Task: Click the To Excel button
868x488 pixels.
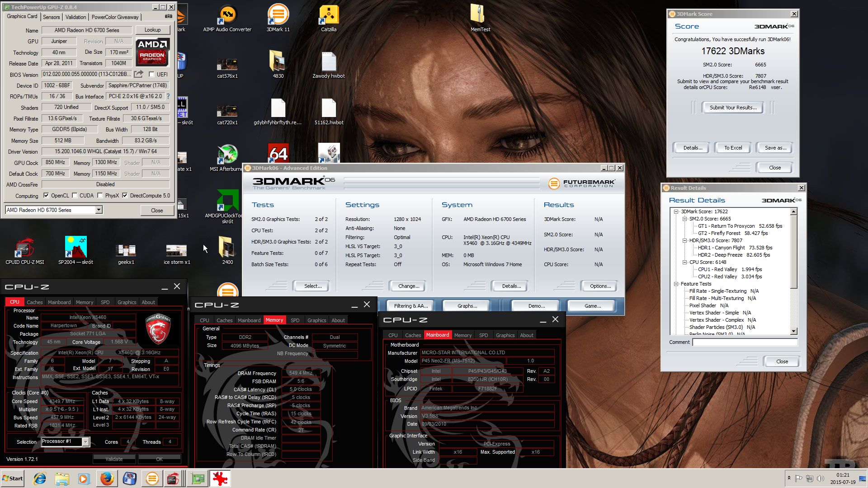Action: coord(733,148)
